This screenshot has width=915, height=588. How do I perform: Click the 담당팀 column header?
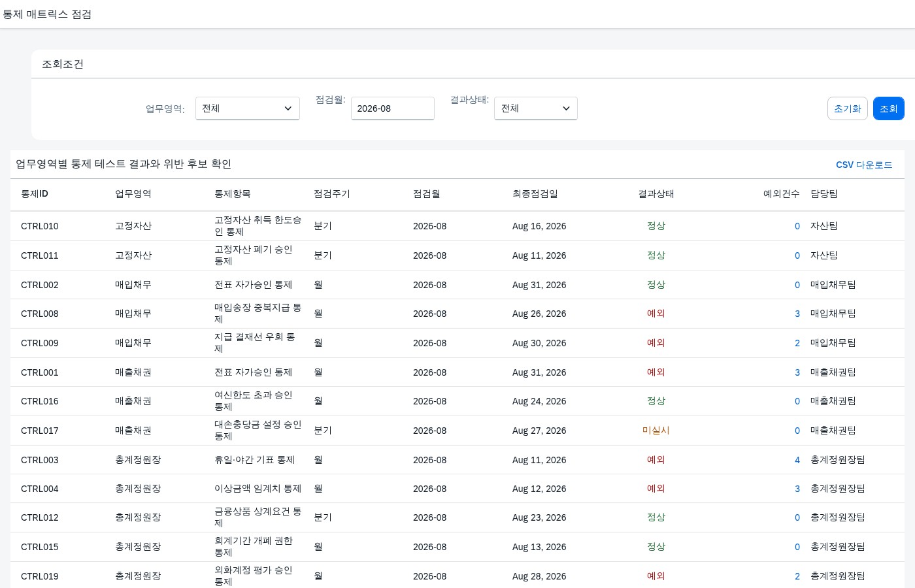[824, 194]
